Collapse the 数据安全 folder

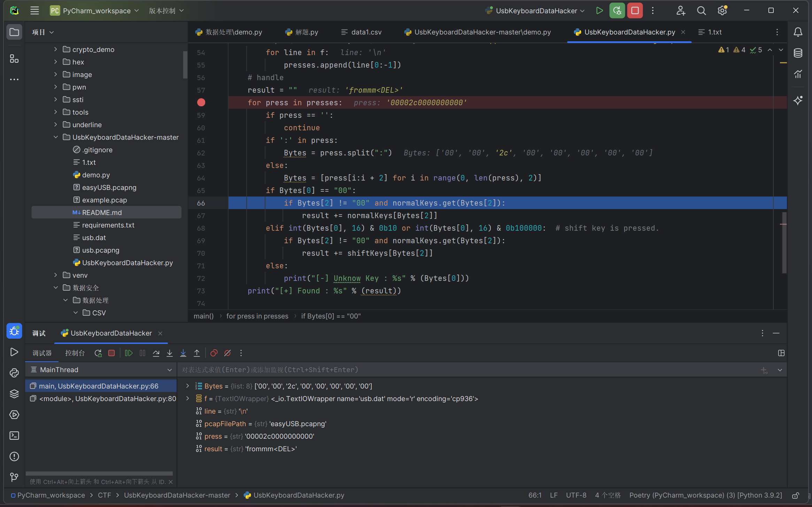(55, 288)
